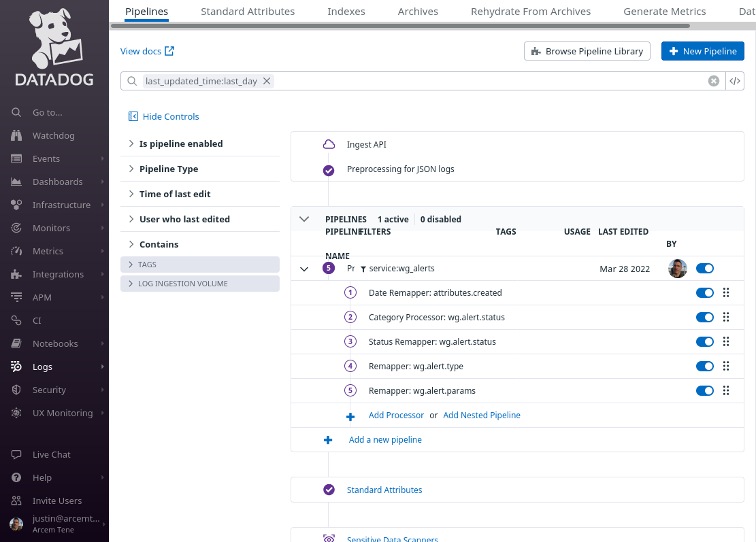Toggle Remapper wg.alert.type switch
Screen dimensions: 756x542
tap(705, 366)
